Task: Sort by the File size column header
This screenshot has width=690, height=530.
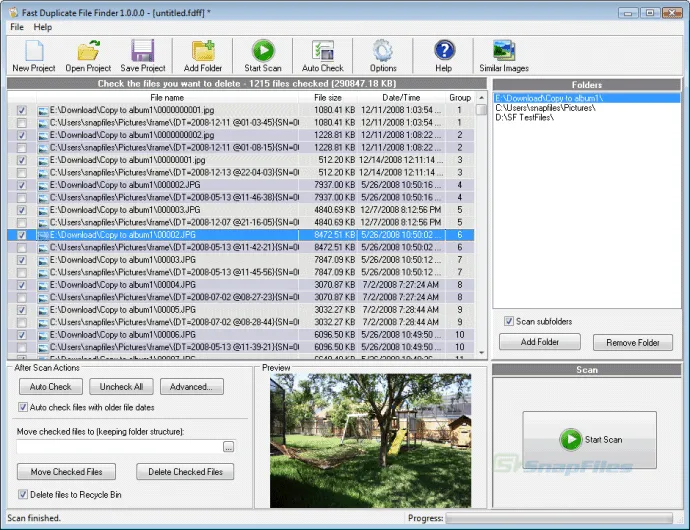Action: (x=328, y=98)
